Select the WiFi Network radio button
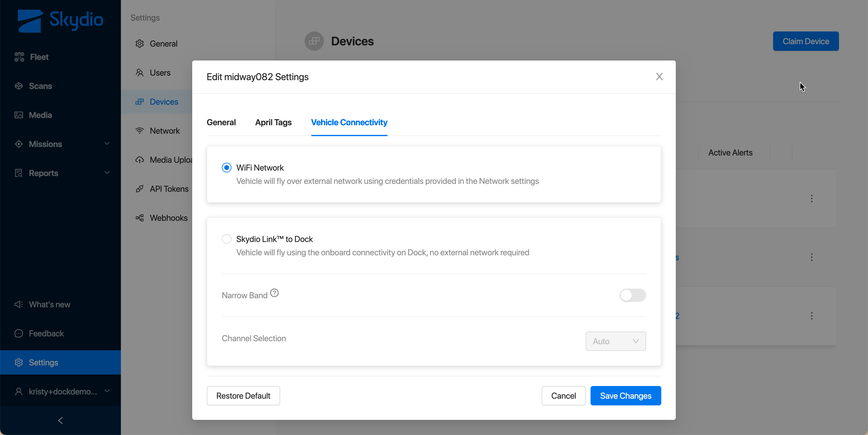Image resolution: width=868 pixels, height=435 pixels. pos(226,168)
